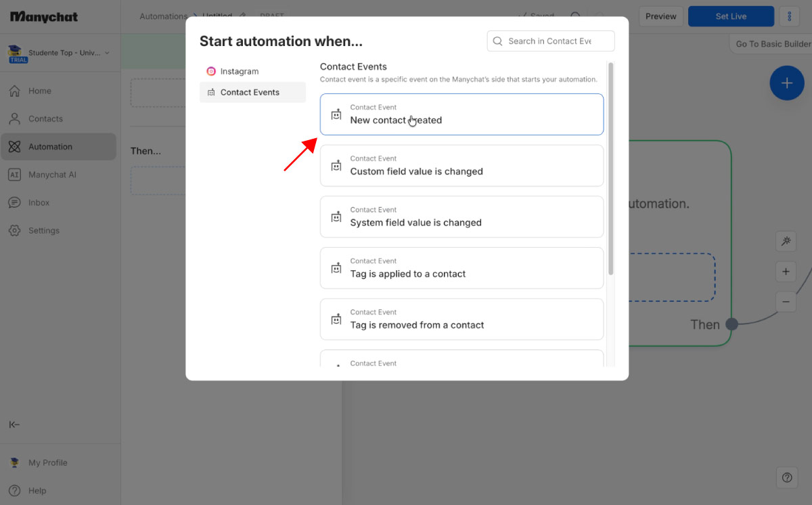Click the Set Live button

(731, 16)
